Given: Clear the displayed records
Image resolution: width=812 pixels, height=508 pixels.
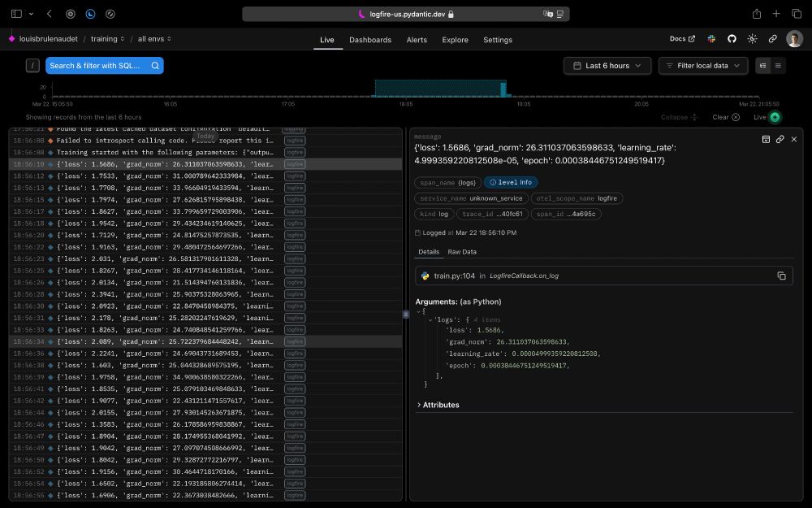Looking at the screenshot, I should (726, 117).
